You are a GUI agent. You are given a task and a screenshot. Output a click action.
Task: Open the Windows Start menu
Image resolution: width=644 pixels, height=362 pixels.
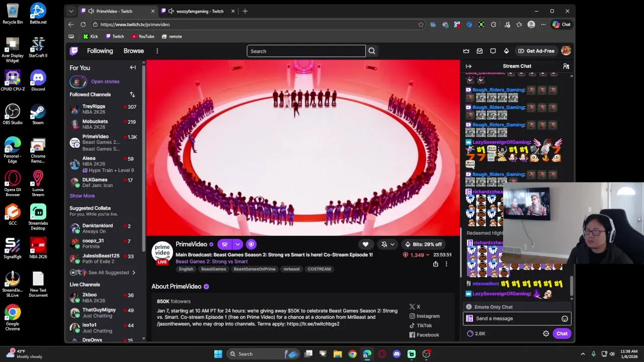point(218,354)
